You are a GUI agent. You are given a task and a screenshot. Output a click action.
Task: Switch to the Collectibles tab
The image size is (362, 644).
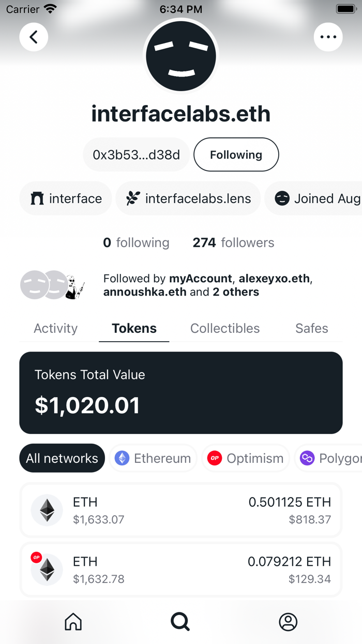point(225,328)
